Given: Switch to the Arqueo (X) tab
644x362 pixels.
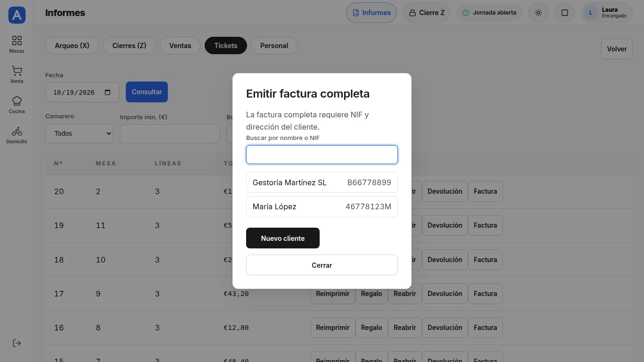Looking at the screenshot, I should (x=72, y=46).
